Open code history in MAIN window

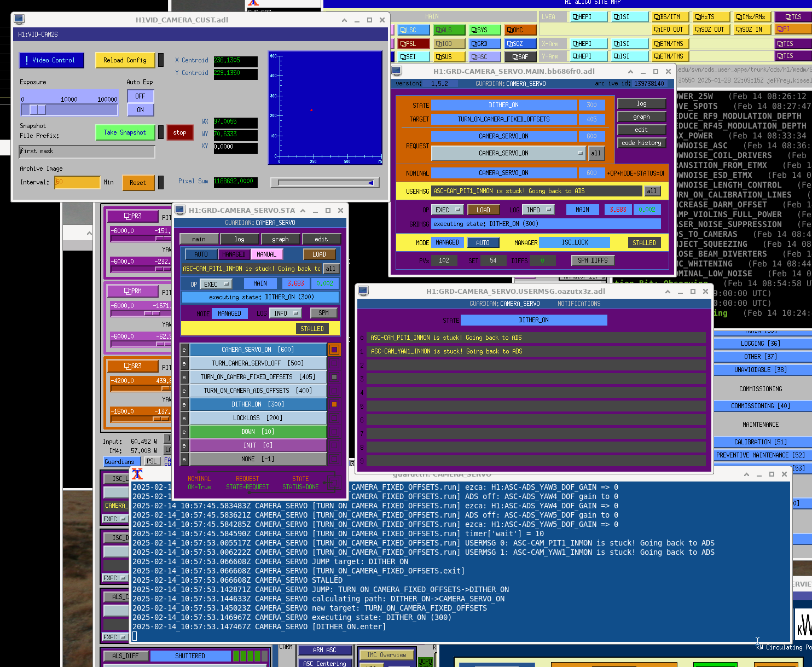click(642, 143)
